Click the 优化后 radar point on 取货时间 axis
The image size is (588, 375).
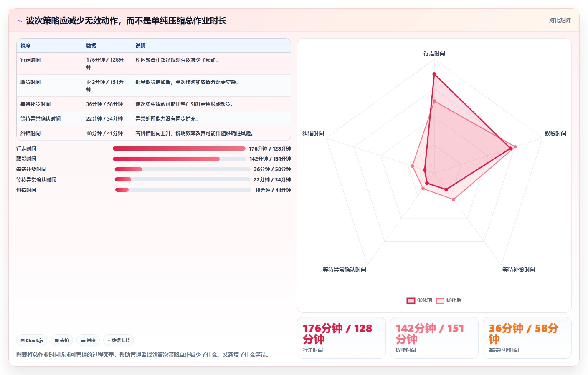(515, 147)
